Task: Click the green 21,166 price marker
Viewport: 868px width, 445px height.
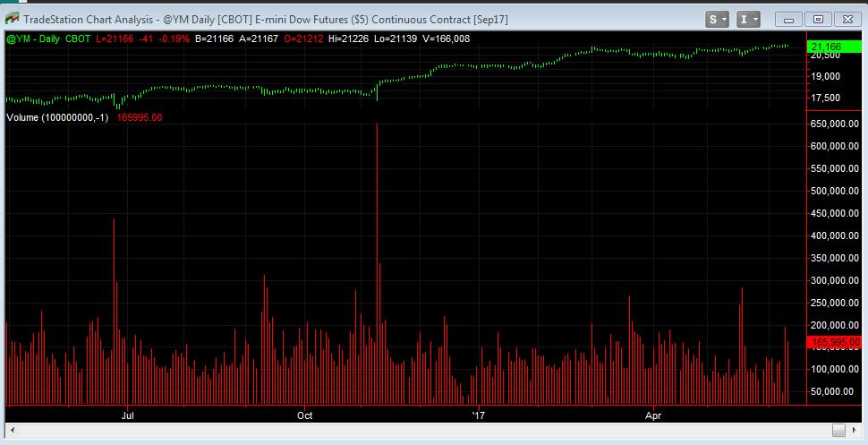Action: pos(834,47)
